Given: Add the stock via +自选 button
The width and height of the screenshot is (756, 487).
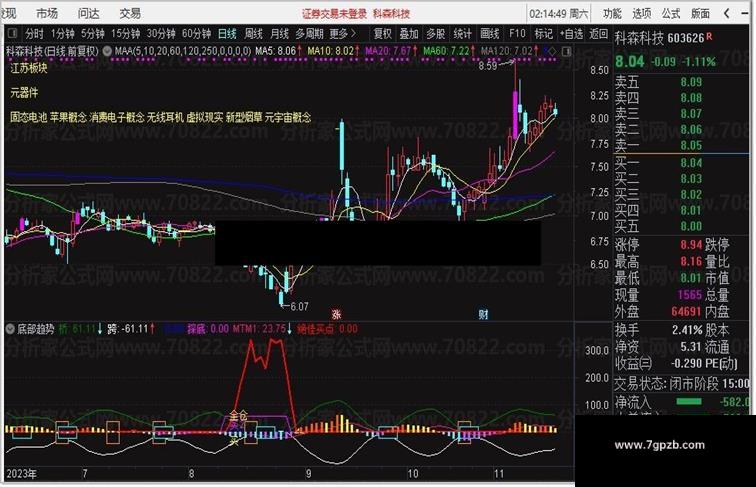Looking at the screenshot, I should click(x=571, y=34).
